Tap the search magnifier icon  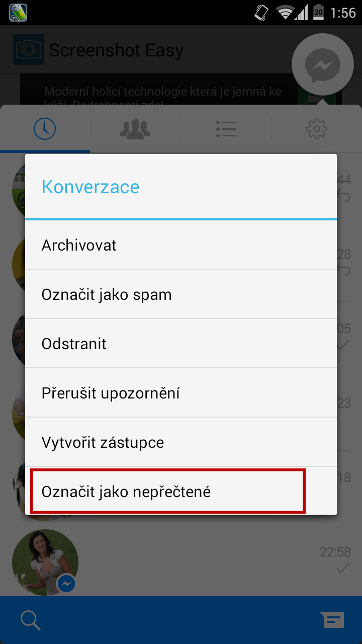tap(31, 620)
